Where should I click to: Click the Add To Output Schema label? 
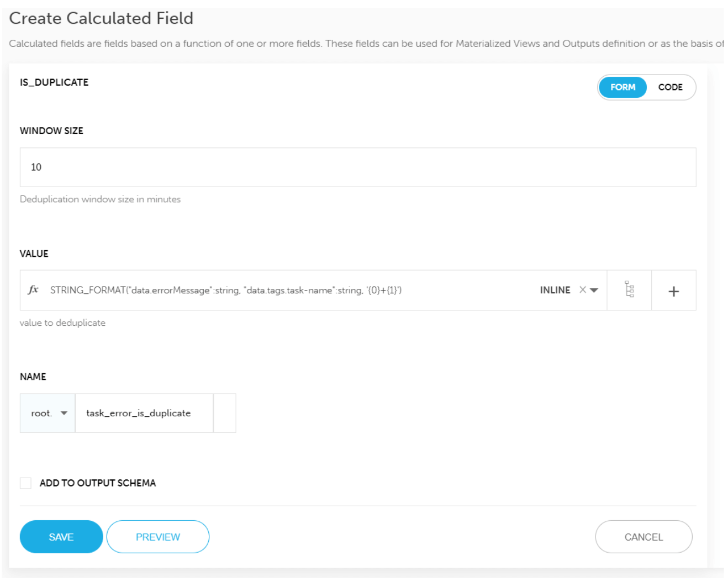[98, 483]
